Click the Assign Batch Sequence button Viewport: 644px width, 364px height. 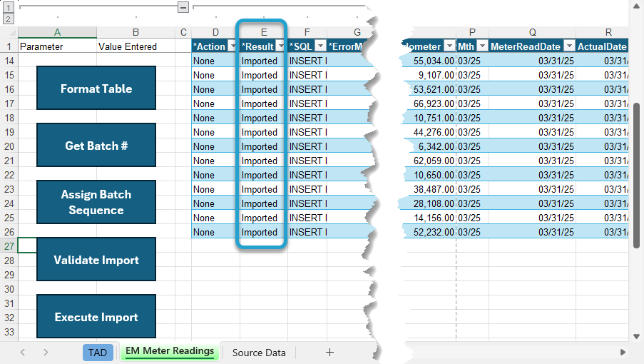96,202
